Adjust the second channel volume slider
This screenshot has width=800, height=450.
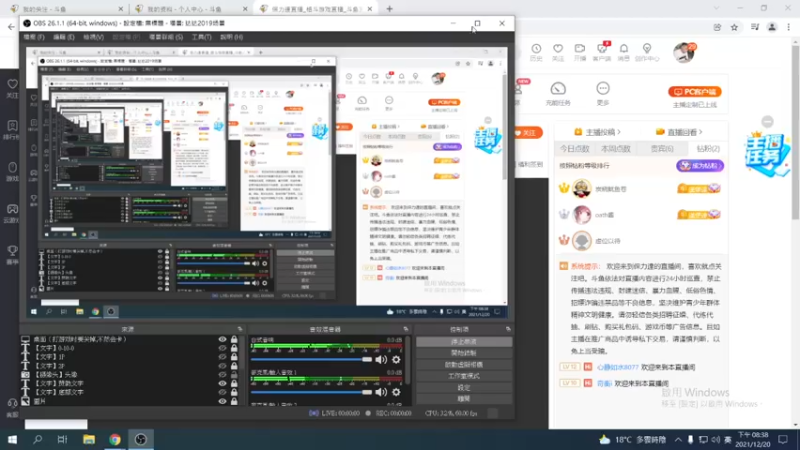[x=311, y=392]
